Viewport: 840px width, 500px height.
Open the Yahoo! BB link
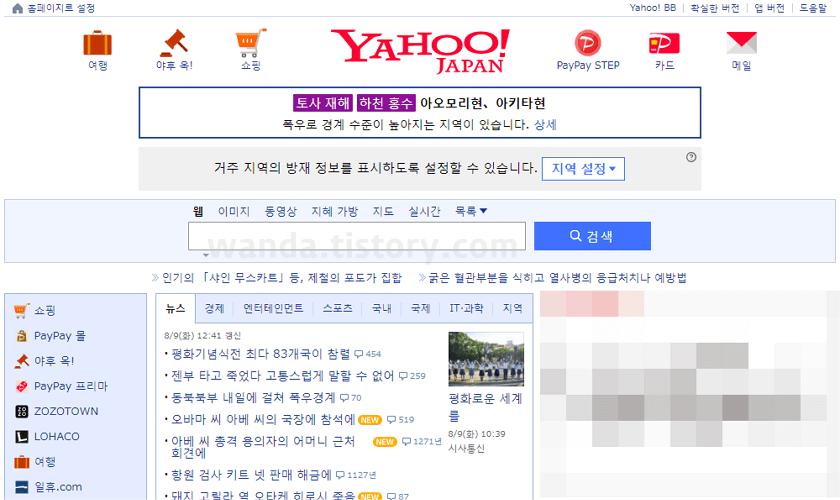click(652, 8)
